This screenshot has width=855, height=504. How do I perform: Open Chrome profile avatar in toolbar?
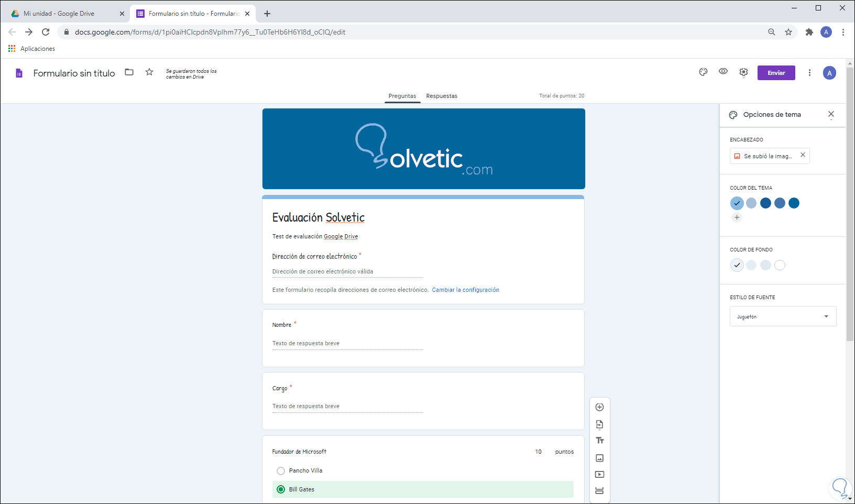[826, 32]
